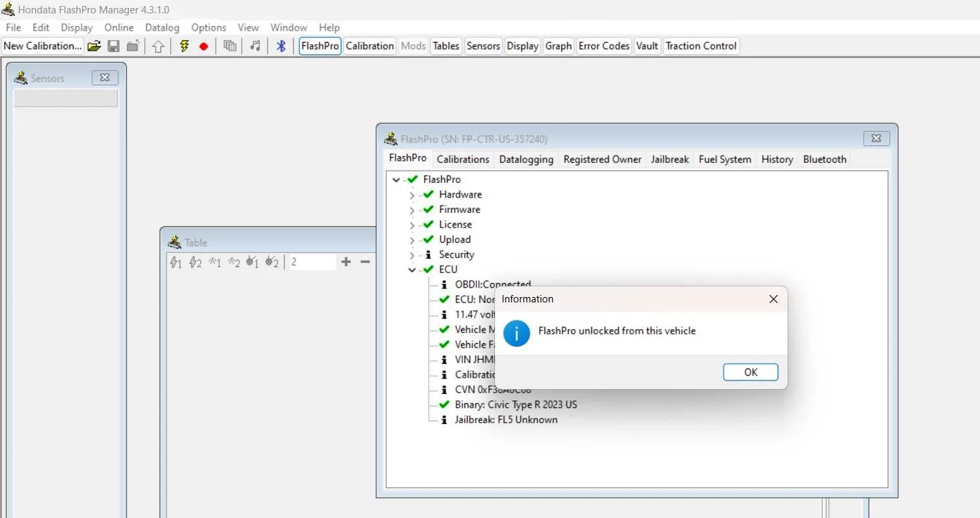Open the Error Codes view

point(604,46)
